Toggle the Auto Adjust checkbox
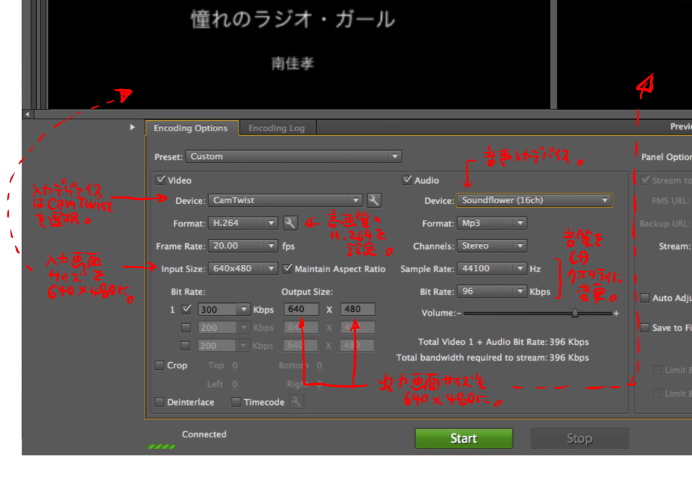Viewport: 692px width, 480px height. [x=645, y=298]
